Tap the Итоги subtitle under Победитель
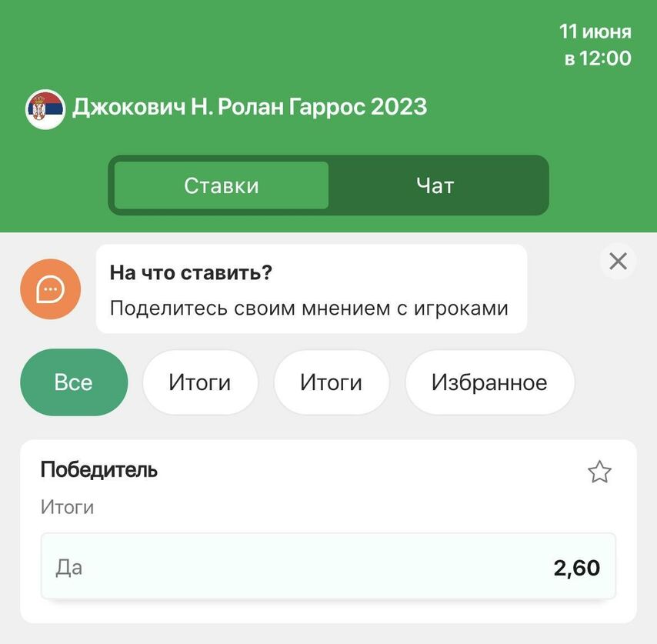 click(x=67, y=507)
